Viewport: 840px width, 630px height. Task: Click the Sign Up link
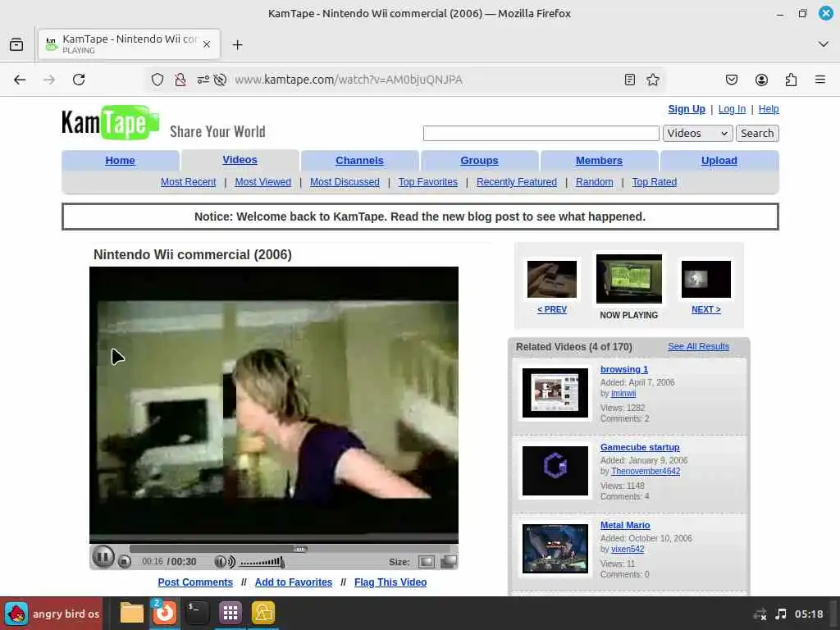click(x=687, y=109)
